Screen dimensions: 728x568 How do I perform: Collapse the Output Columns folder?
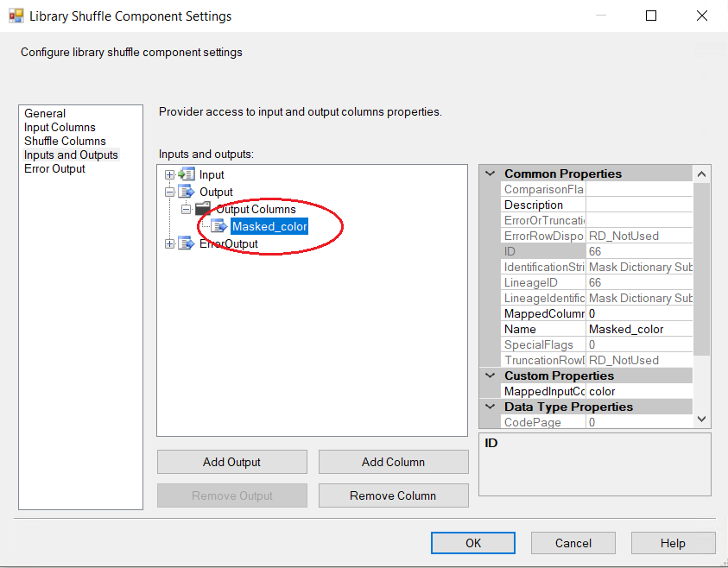click(186, 209)
